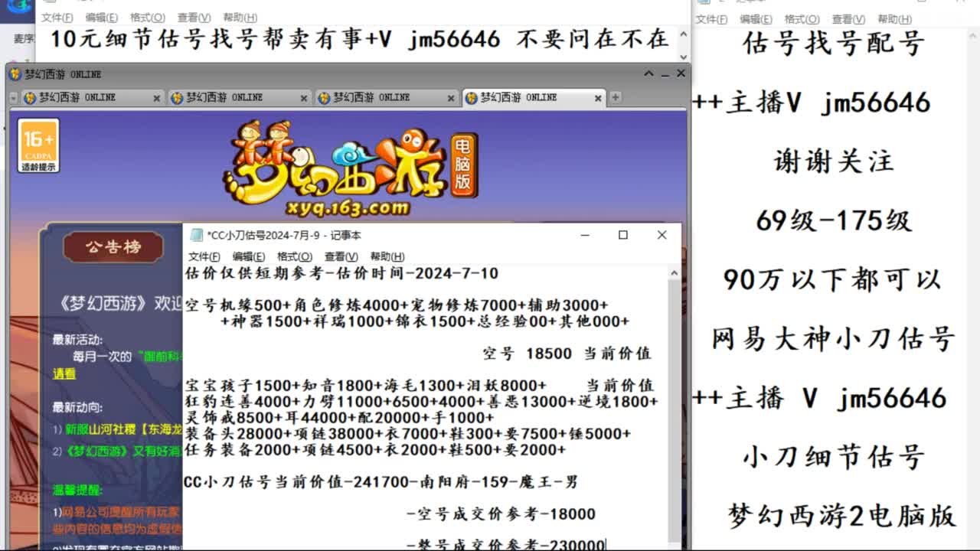This screenshot has width=980, height=551.
Task: Open 帮助(H) menu in right notepad
Action: click(x=894, y=19)
